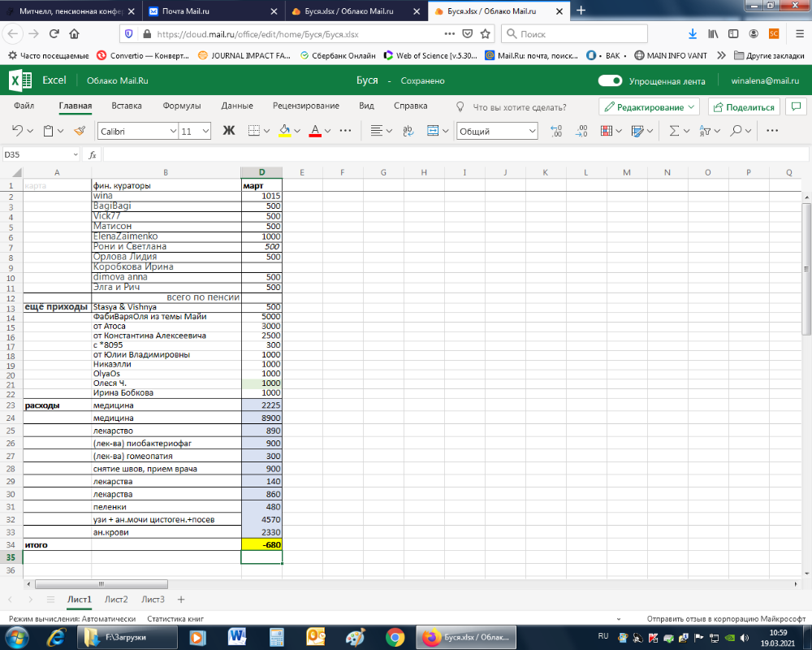Click the Undo icon in ribbon

click(19, 131)
